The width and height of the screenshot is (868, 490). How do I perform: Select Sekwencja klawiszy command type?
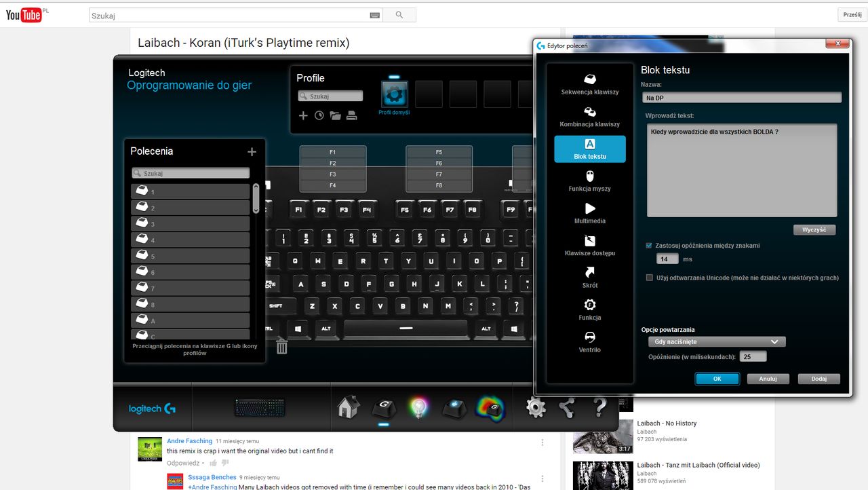(x=589, y=85)
